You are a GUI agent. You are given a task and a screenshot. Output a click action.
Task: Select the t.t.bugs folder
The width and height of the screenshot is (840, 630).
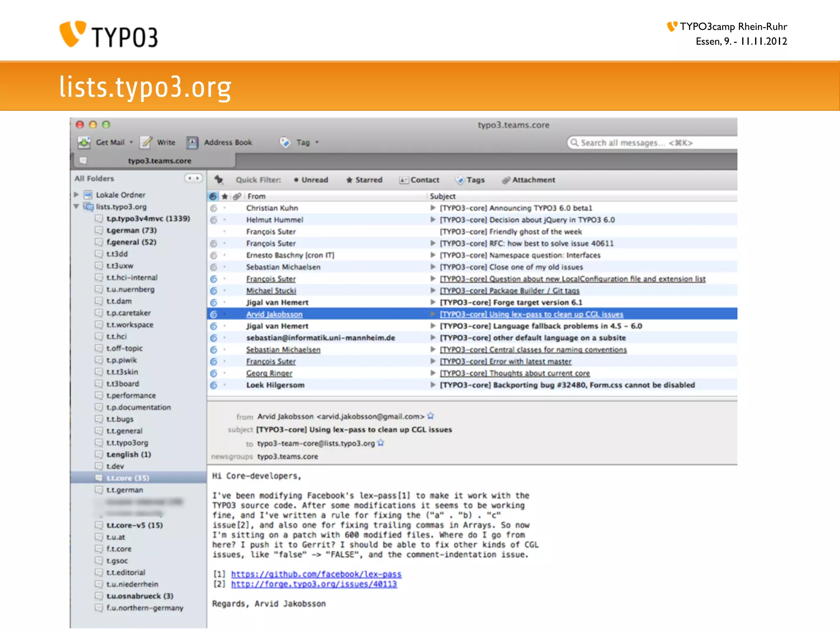click(120, 419)
